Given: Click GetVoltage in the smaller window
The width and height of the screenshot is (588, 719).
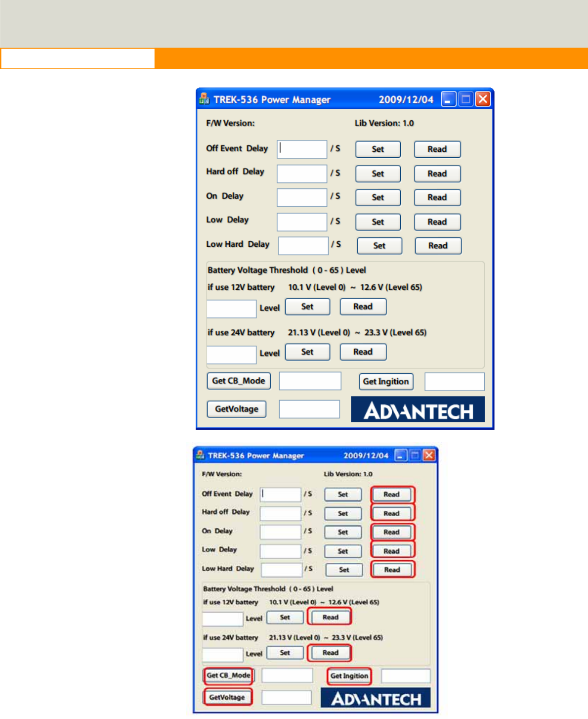Looking at the screenshot, I should click(227, 697).
